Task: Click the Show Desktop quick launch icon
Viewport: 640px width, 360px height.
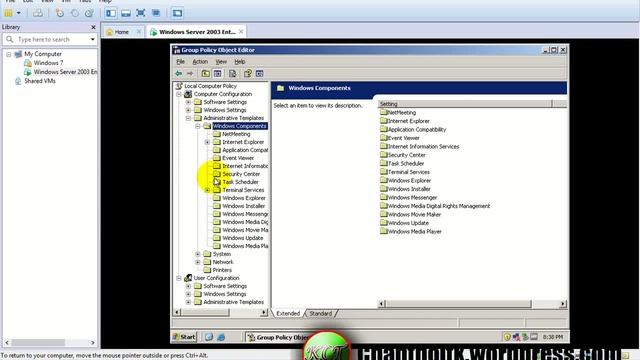Action: (209, 337)
